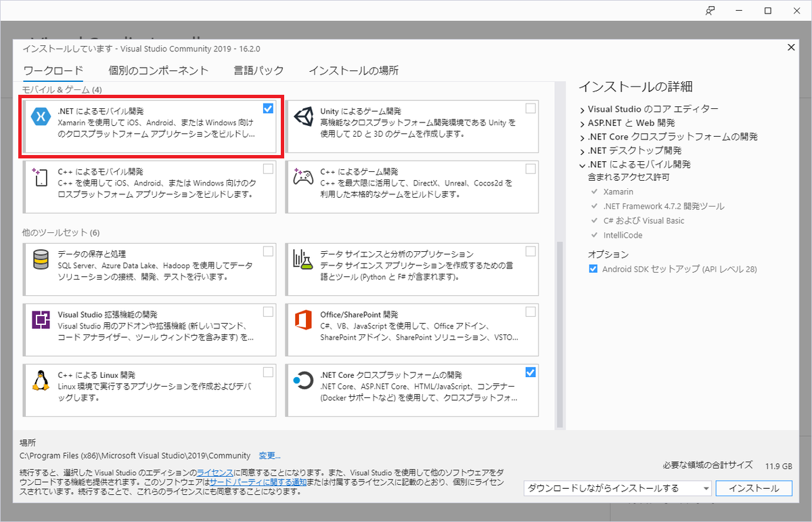Uncheck .NET Core クロスプラットフォームの開発 workload

[531, 372]
